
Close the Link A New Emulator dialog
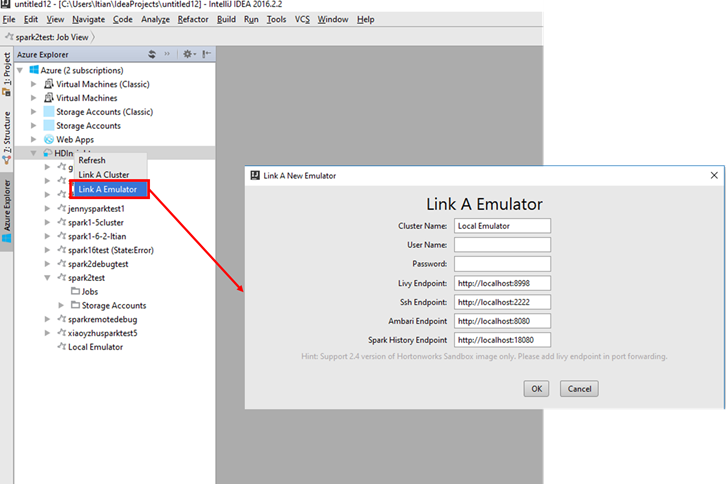pos(714,175)
